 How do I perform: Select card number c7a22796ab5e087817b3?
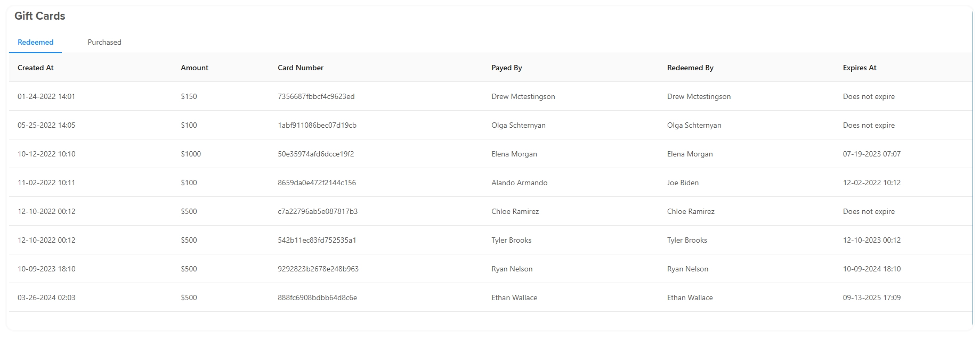318,211
